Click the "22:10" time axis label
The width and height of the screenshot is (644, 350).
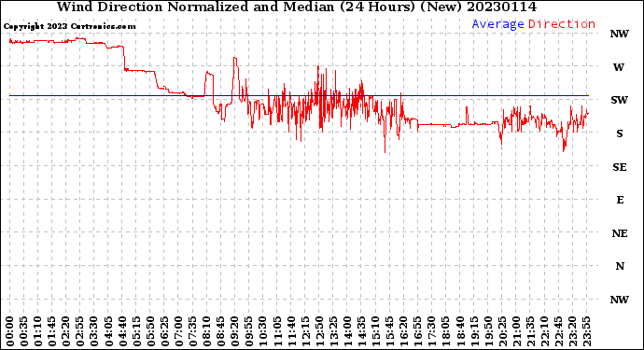click(x=544, y=331)
